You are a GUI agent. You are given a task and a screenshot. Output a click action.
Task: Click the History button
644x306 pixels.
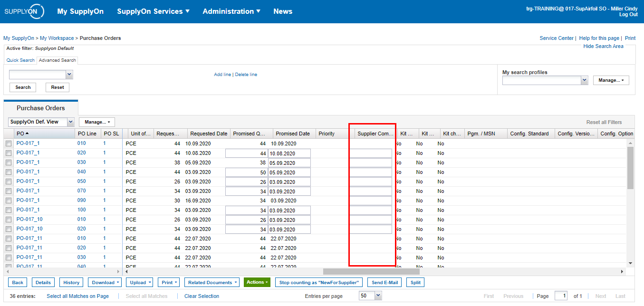point(71,282)
